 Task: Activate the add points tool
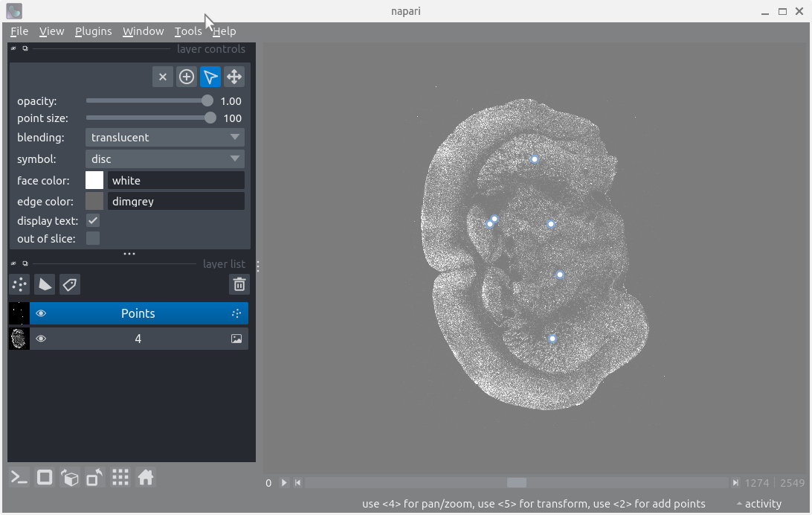187,77
